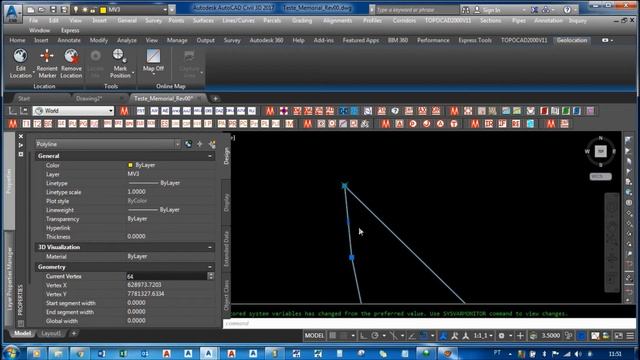Click the status bar value 3.5000
This screenshot has width=640, height=360.
551,336
